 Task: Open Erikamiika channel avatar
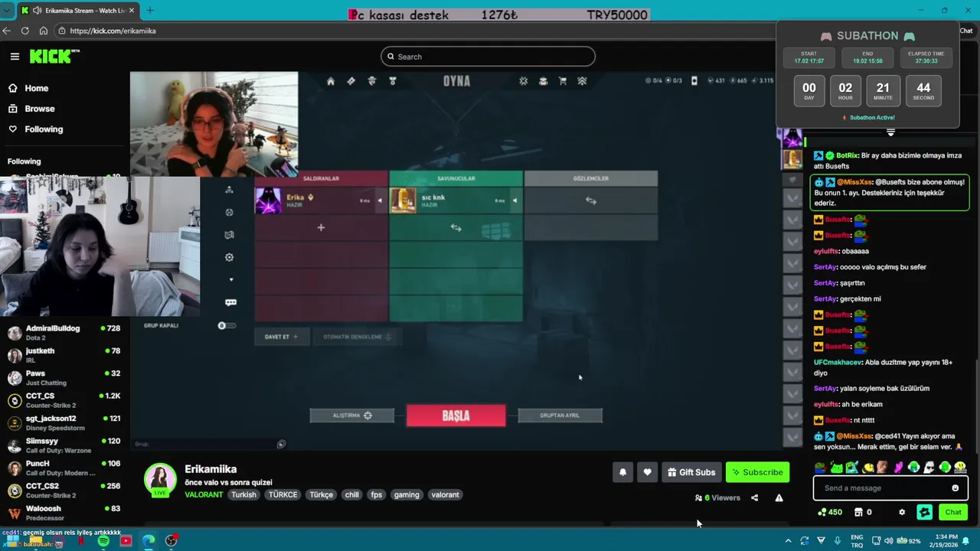click(160, 479)
